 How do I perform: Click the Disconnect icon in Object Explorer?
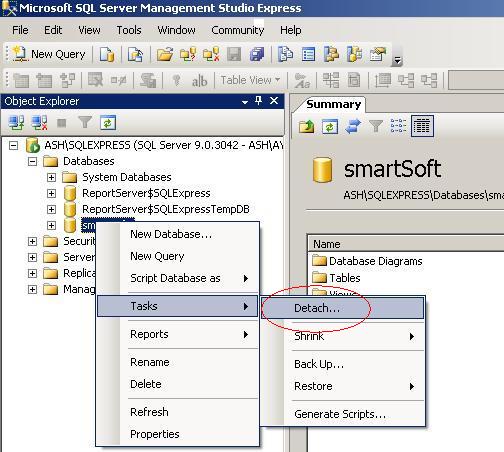point(39,123)
